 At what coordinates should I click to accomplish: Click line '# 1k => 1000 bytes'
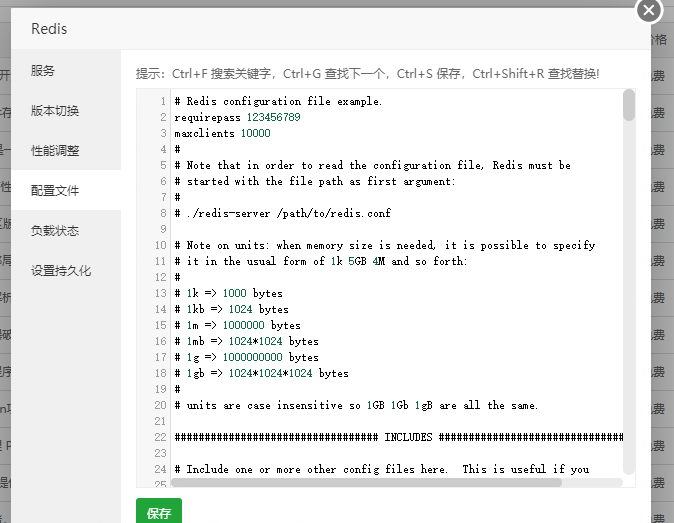click(x=228, y=293)
